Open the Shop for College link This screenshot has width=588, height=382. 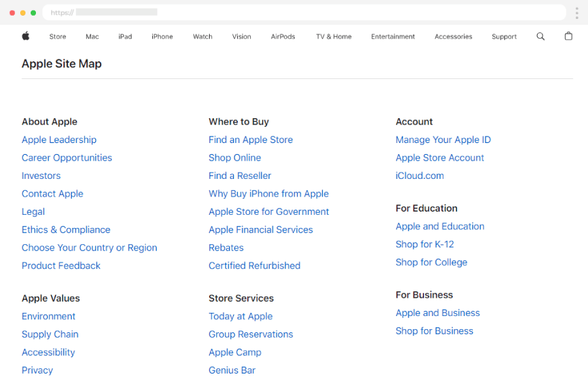431,263
